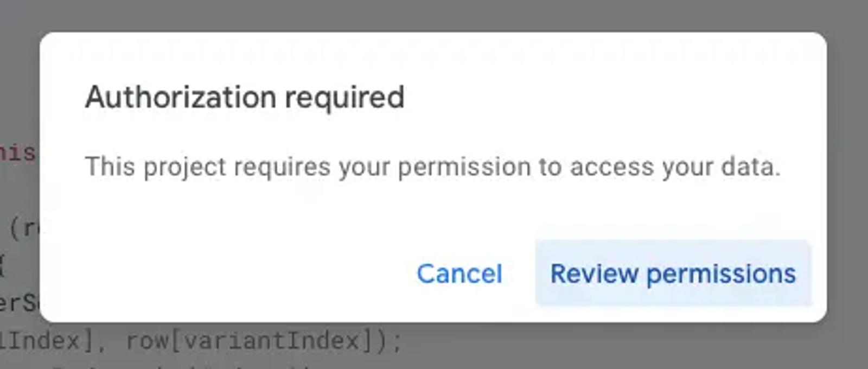Click the word 'Authorization' in the heading
868x369 pixels.
(x=181, y=97)
